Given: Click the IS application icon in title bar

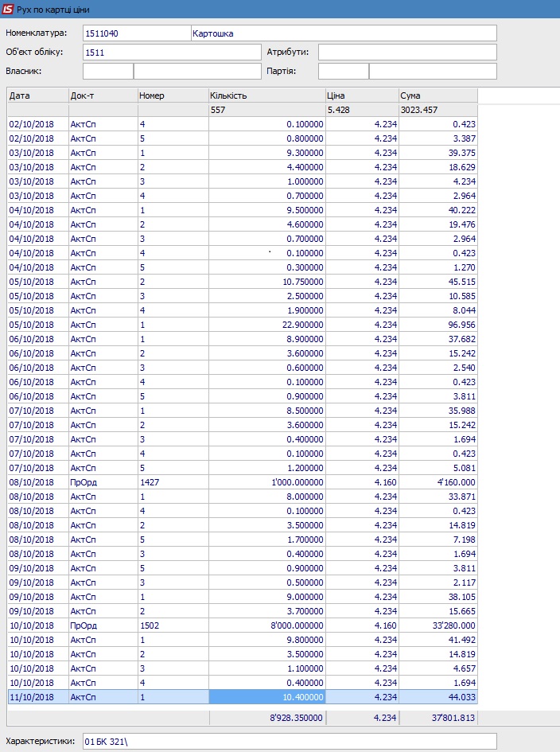Looking at the screenshot, I should (x=9, y=9).
